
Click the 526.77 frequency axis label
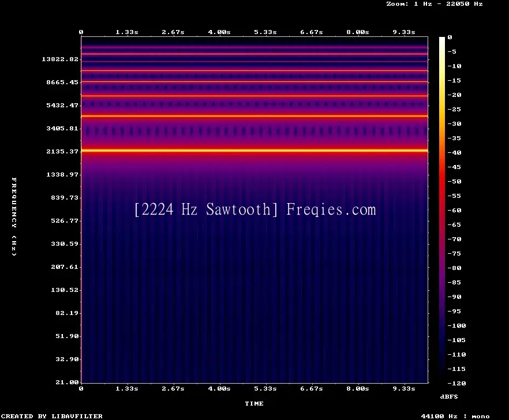coord(65,221)
